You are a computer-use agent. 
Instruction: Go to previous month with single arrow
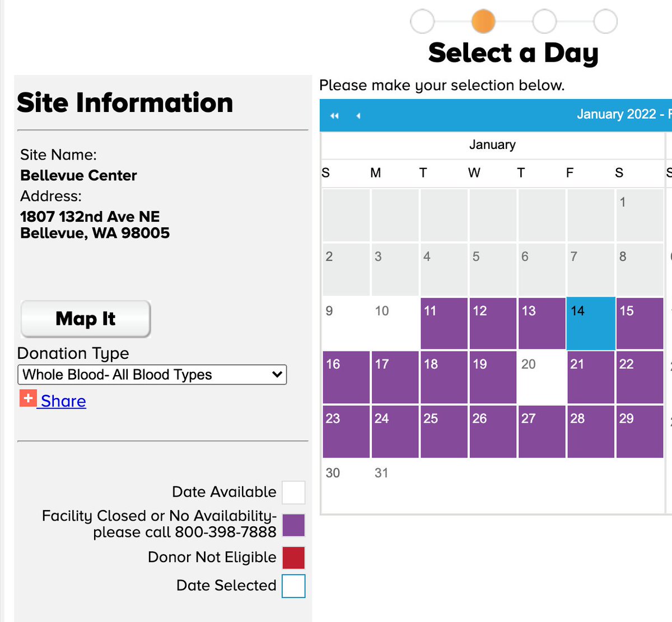click(x=358, y=115)
